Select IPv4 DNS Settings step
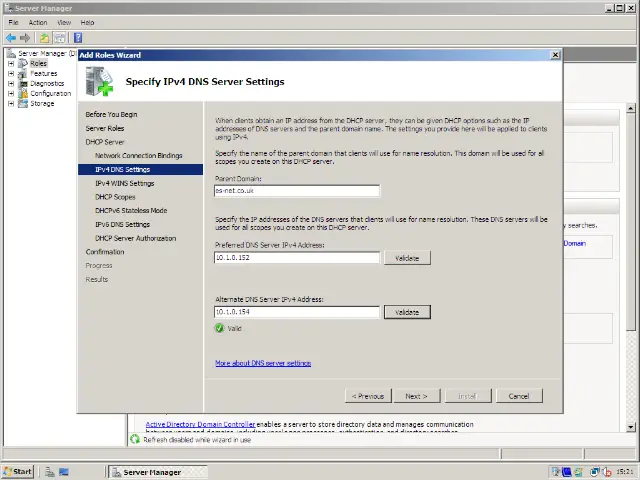 click(x=140, y=169)
